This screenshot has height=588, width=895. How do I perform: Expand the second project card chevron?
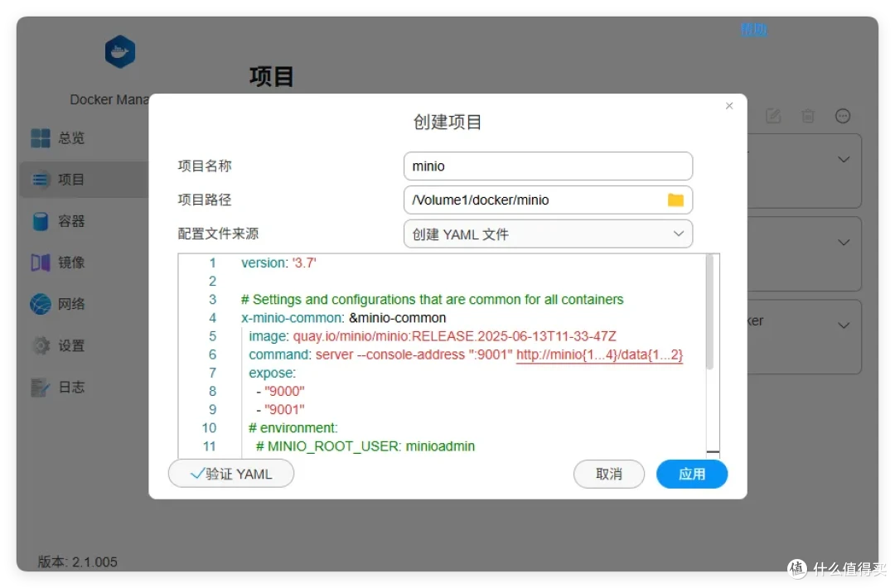[x=844, y=243]
